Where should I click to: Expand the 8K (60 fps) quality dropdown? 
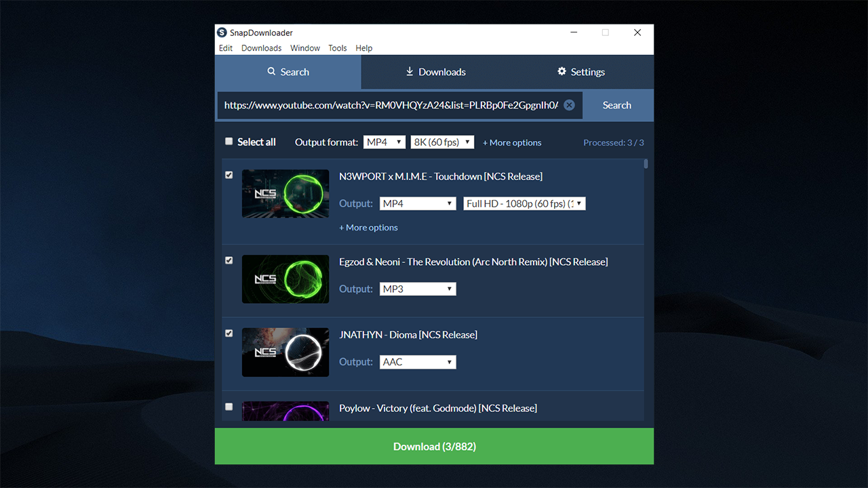coord(442,142)
